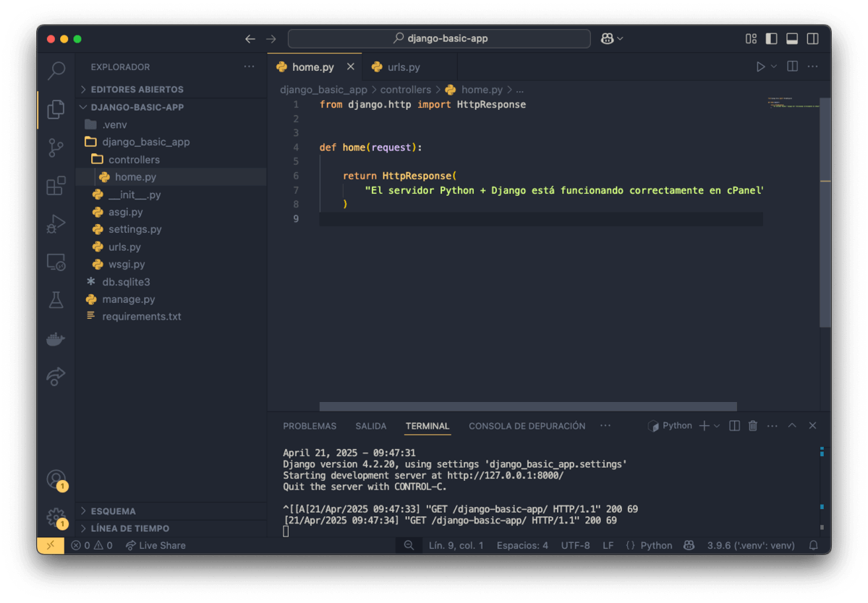Open manage.py file
The height and width of the screenshot is (603, 868).
click(171, 299)
